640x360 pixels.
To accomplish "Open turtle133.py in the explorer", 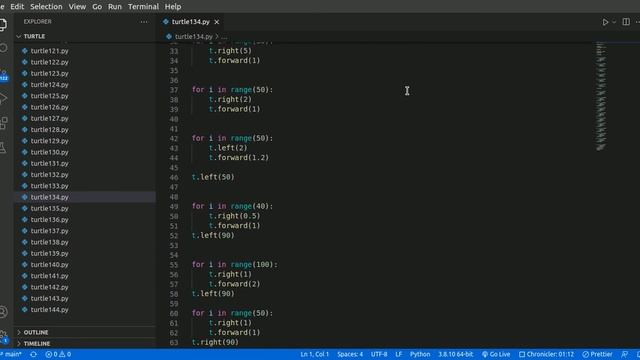I will 85,186.
